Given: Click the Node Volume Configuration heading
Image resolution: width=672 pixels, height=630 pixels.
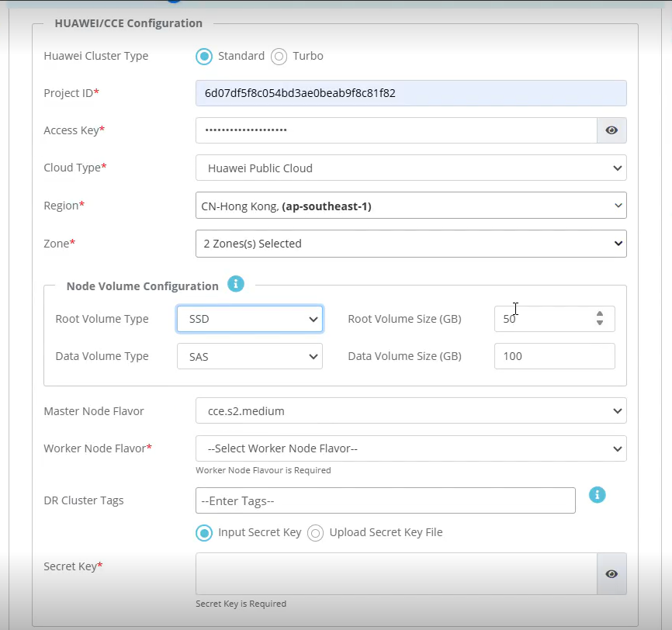Looking at the screenshot, I should pos(143,286).
